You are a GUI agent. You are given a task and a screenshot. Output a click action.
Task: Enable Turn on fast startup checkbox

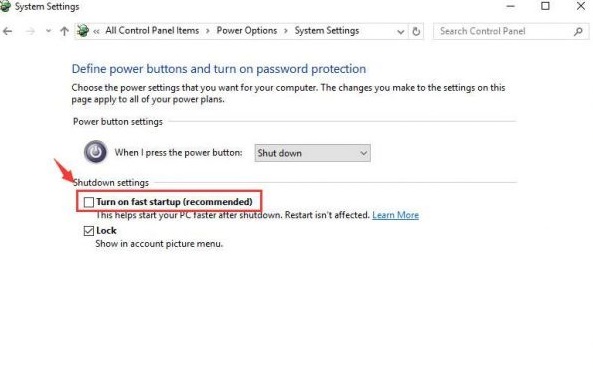click(88, 202)
